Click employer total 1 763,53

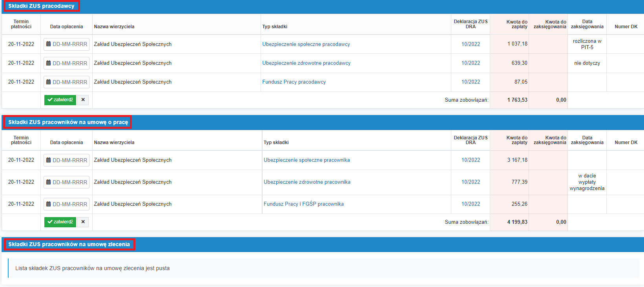517,100
